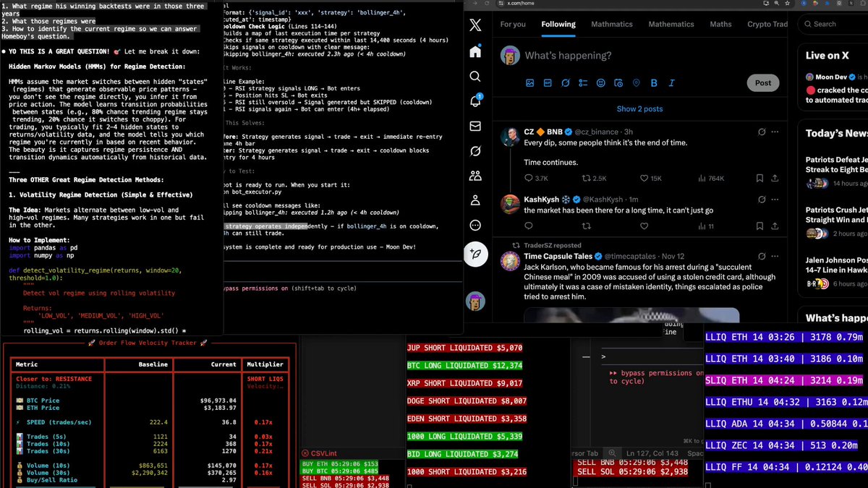The image size is (868, 488).
Task: Click the Post button in the composer
Action: pyautogui.click(x=763, y=82)
